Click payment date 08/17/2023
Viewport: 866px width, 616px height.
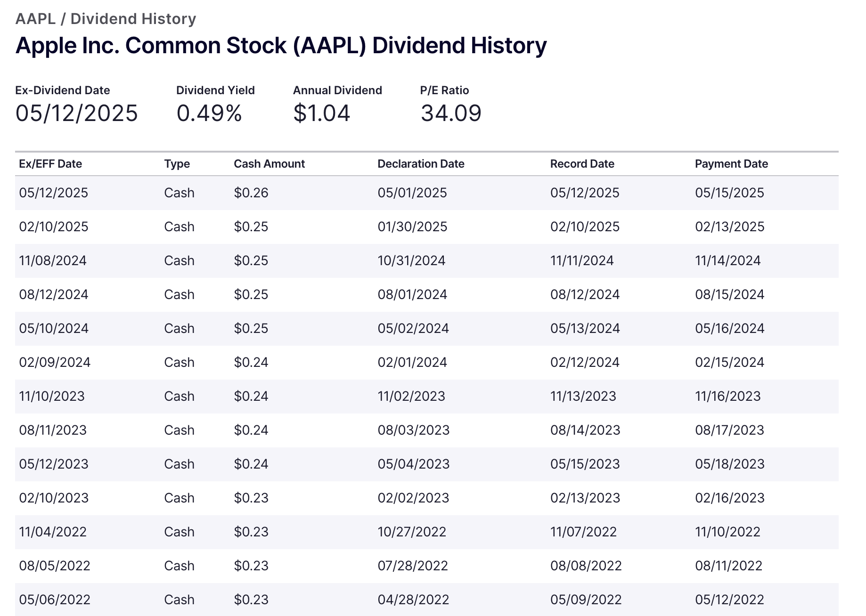click(x=730, y=430)
